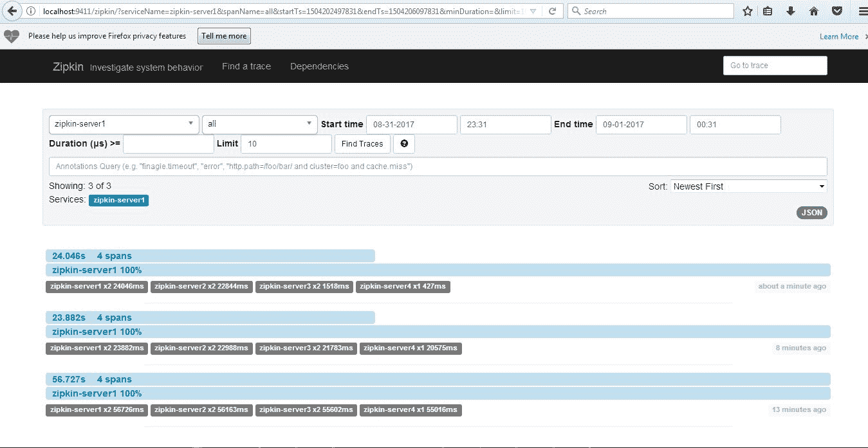Click the JSON button
868x448 pixels.
click(812, 213)
